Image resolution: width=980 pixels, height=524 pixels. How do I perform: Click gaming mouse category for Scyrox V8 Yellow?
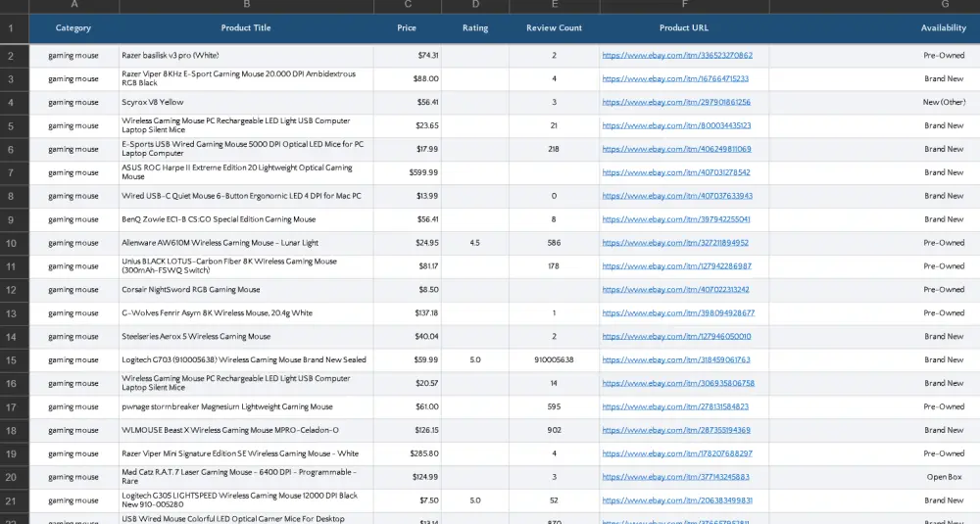point(73,103)
